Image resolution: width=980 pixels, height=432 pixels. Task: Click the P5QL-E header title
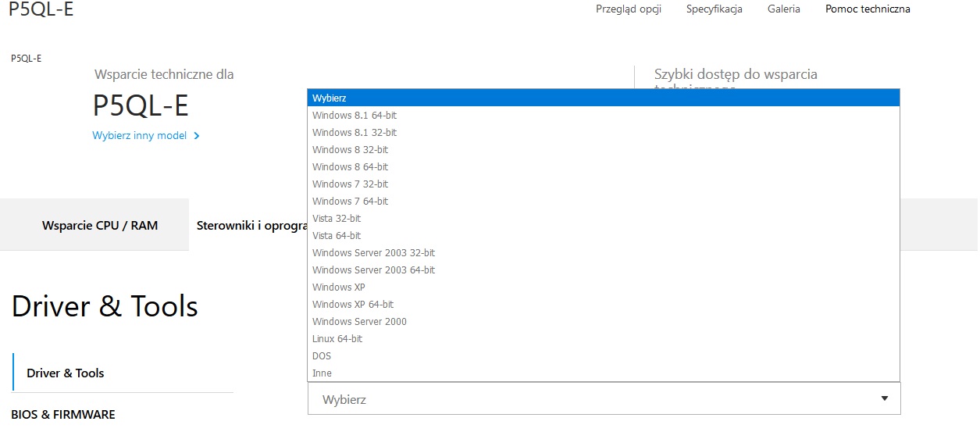[x=41, y=9]
